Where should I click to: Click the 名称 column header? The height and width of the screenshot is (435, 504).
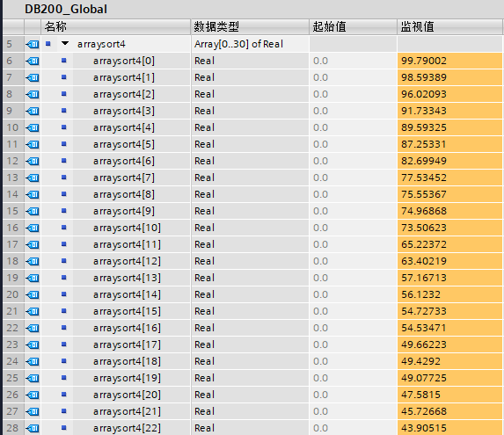116,26
